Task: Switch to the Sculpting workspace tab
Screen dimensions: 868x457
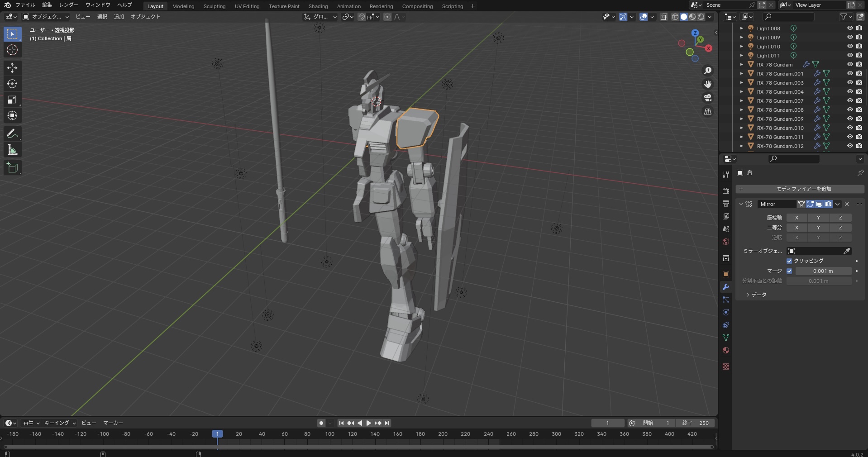Action: click(x=214, y=6)
